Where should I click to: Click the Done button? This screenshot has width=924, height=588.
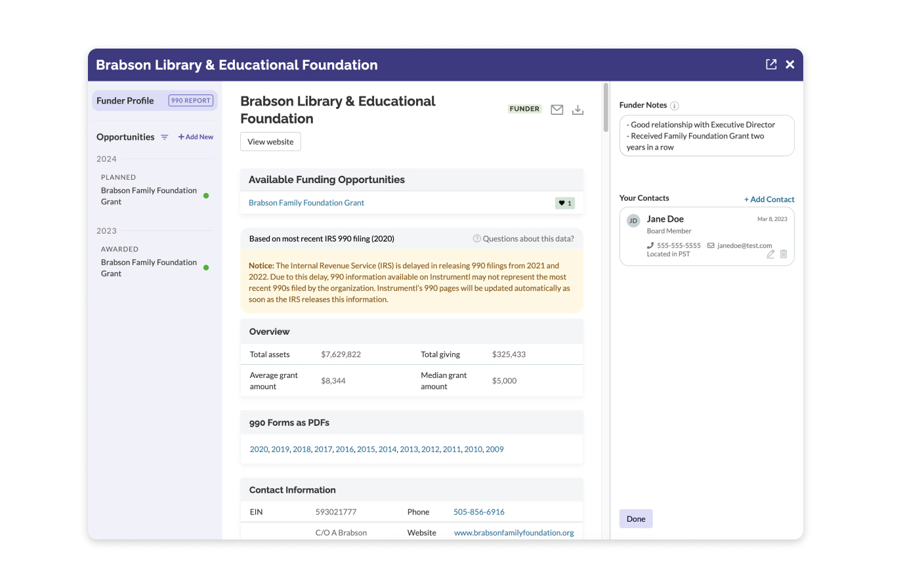click(x=636, y=519)
